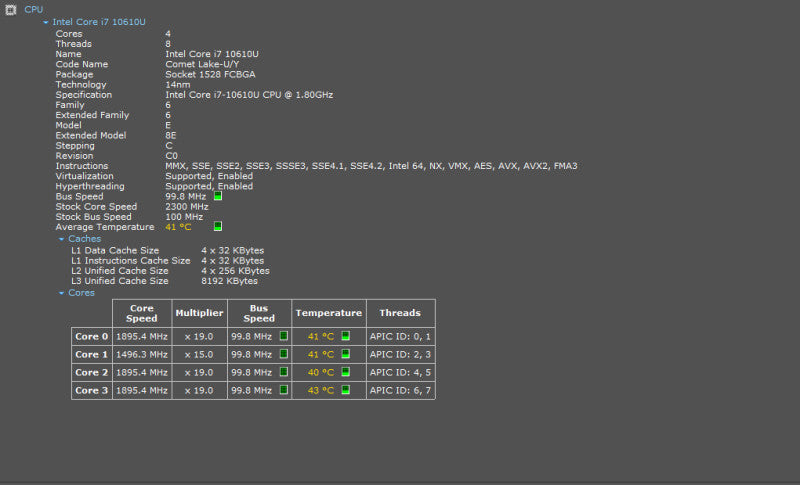
Task: Click Core 3 temperature graph icon
Action: 345,390
